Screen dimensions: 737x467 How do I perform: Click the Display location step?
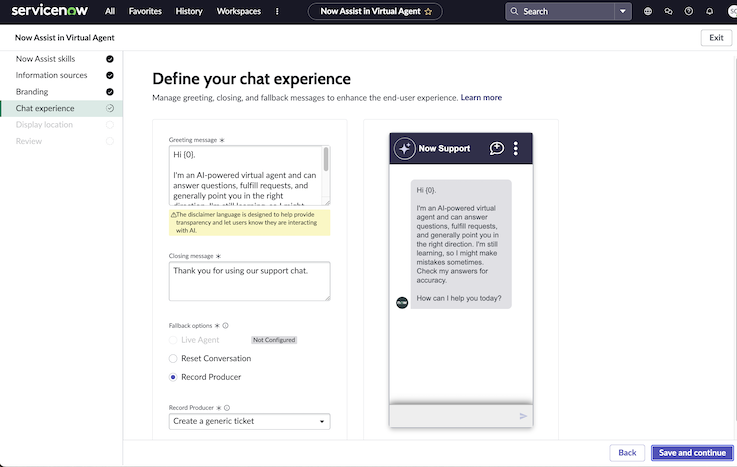pos(44,125)
